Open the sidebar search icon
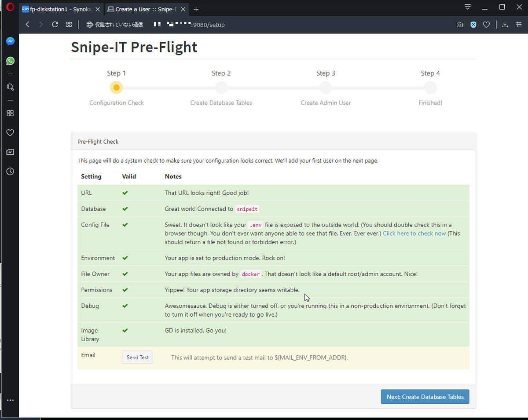The height and width of the screenshot is (420, 528). 10,87
